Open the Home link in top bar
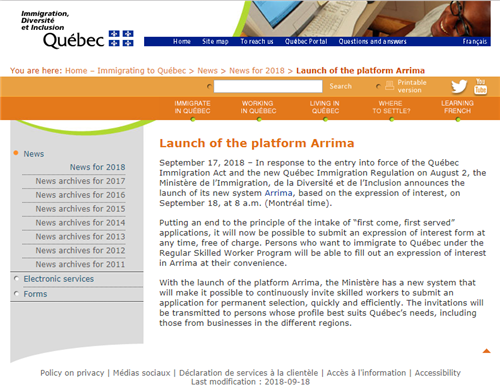 tap(182, 42)
